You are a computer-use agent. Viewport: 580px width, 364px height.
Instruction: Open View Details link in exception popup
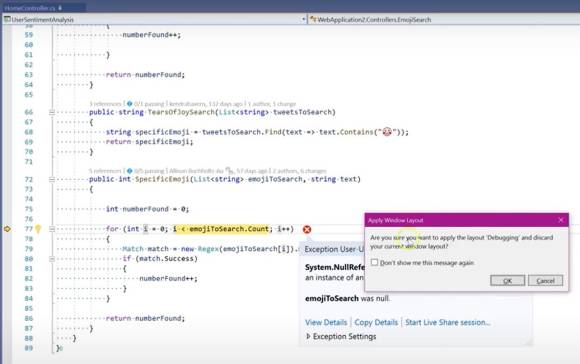[x=326, y=322]
